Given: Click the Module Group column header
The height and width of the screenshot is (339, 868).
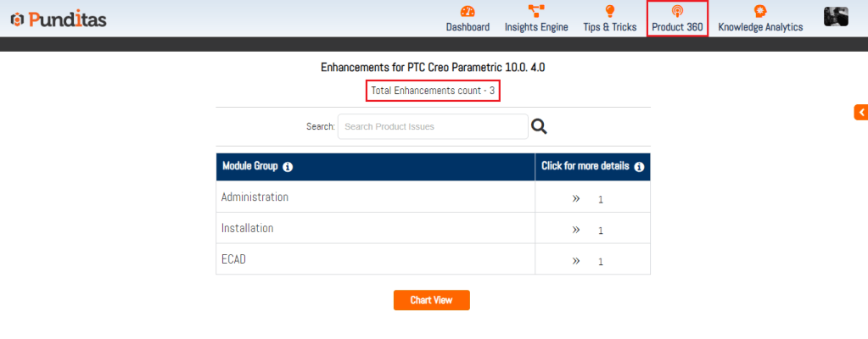Looking at the screenshot, I should (249, 167).
